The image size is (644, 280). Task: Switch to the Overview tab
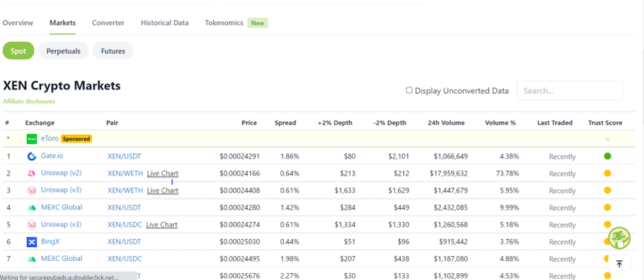click(18, 23)
